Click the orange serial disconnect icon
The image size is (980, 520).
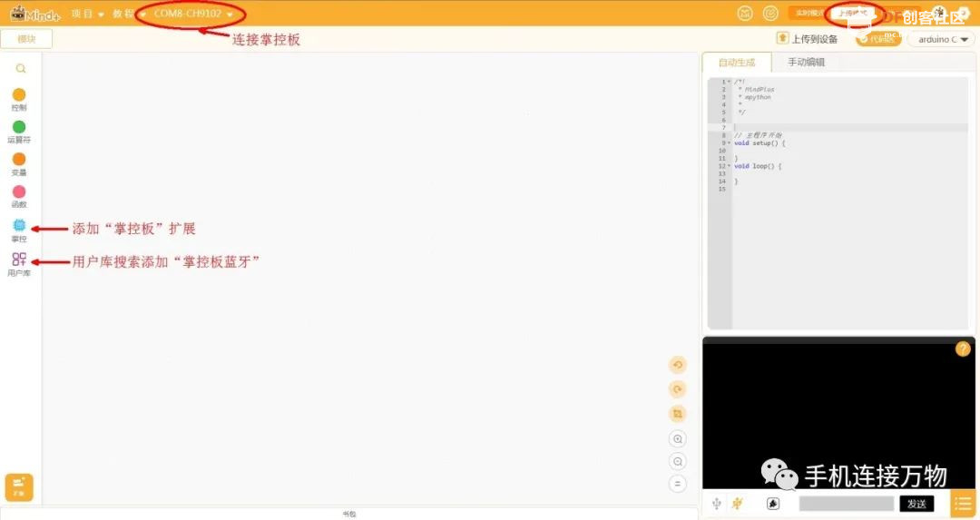738,503
